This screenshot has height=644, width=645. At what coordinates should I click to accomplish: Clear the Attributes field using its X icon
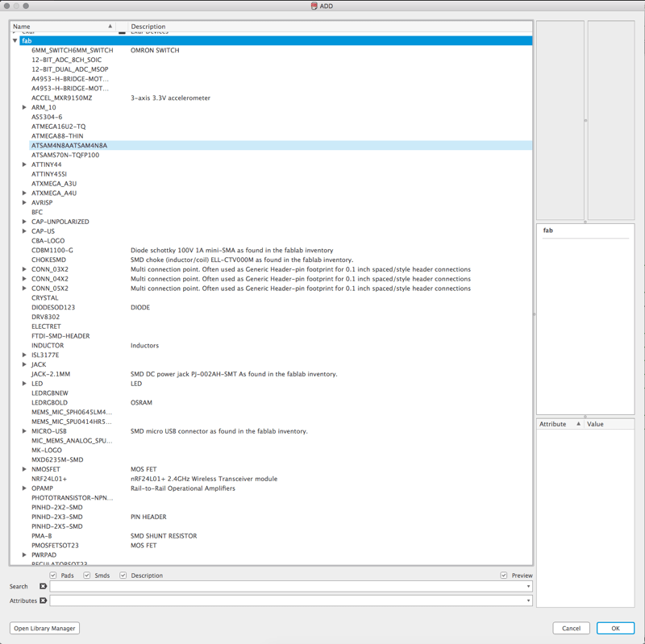click(44, 600)
